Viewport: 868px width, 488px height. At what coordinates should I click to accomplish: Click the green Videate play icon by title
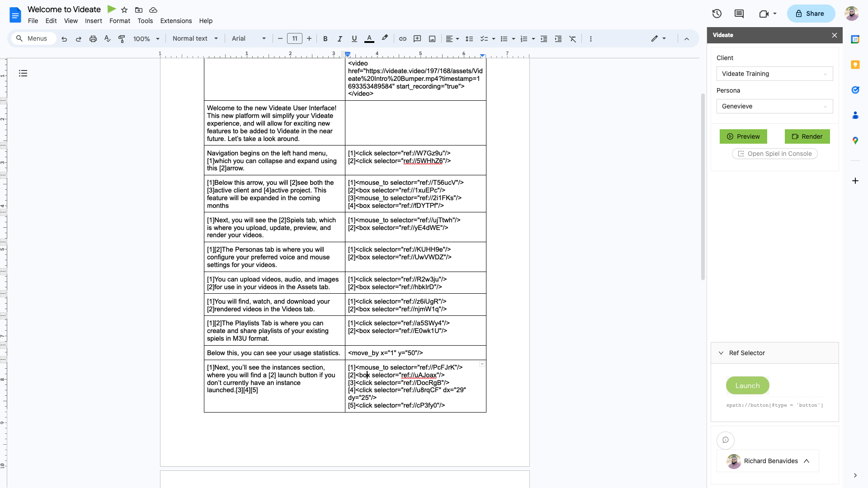[112, 9]
